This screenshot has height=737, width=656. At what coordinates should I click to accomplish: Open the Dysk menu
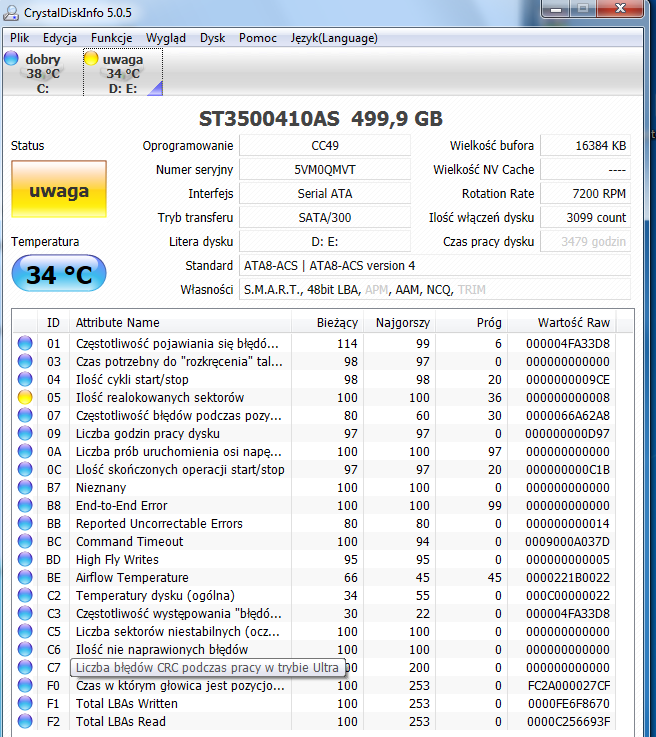[212, 38]
